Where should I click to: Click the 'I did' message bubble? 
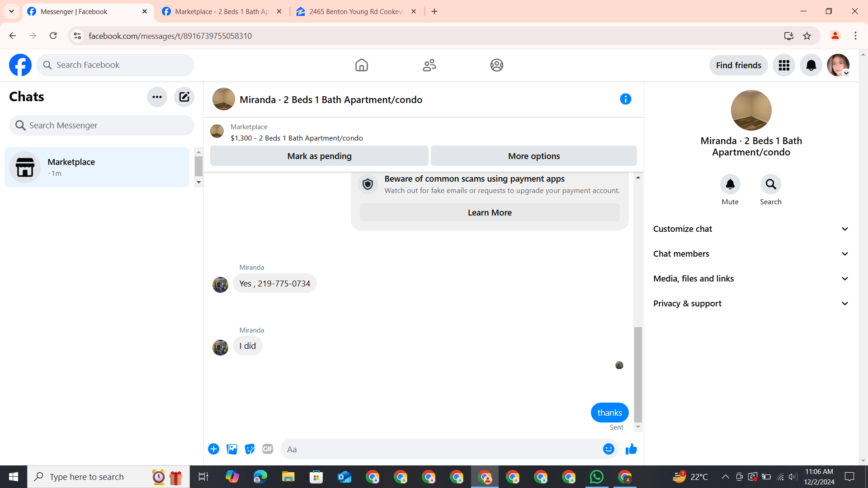pyautogui.click(x=248, y=346)
